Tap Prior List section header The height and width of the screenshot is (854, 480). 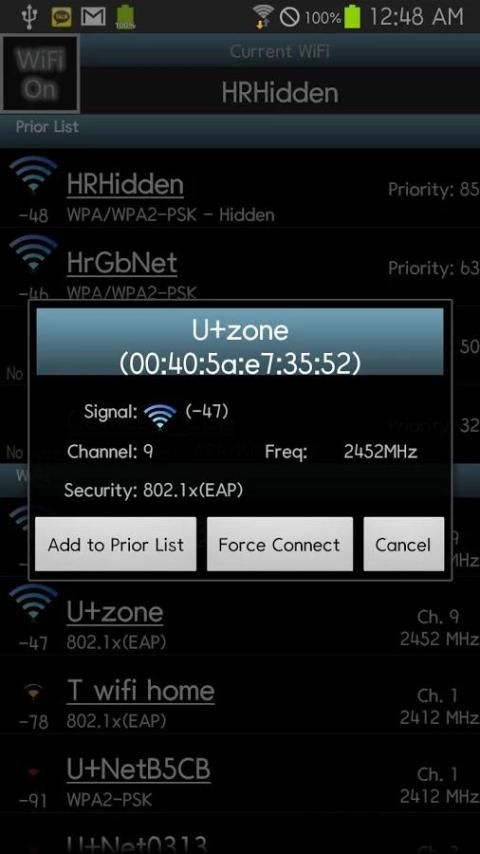tap(240, 129)
